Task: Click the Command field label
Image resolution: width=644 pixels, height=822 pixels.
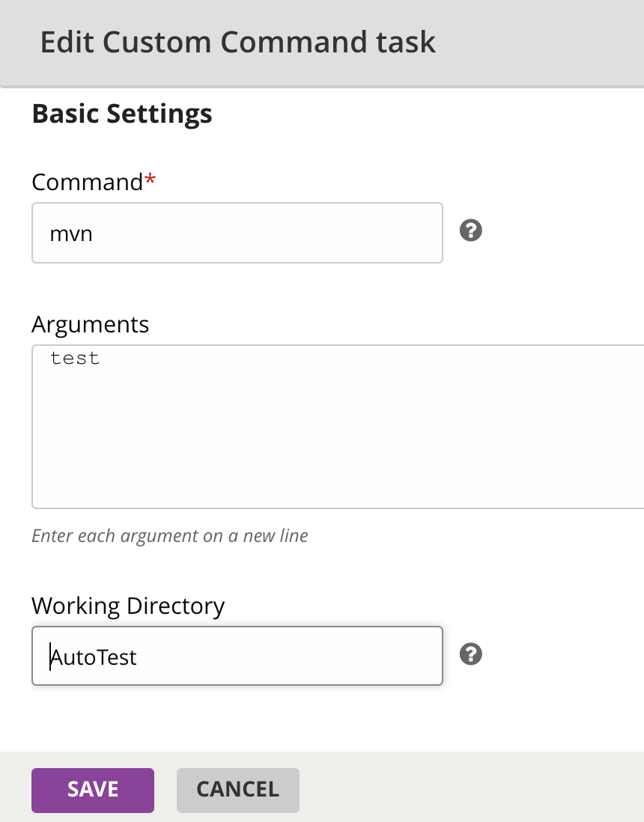Action: point(87,182)
